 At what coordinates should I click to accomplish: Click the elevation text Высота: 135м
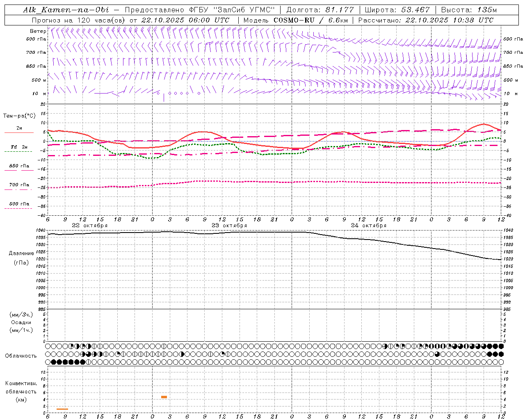click(468, 10)
